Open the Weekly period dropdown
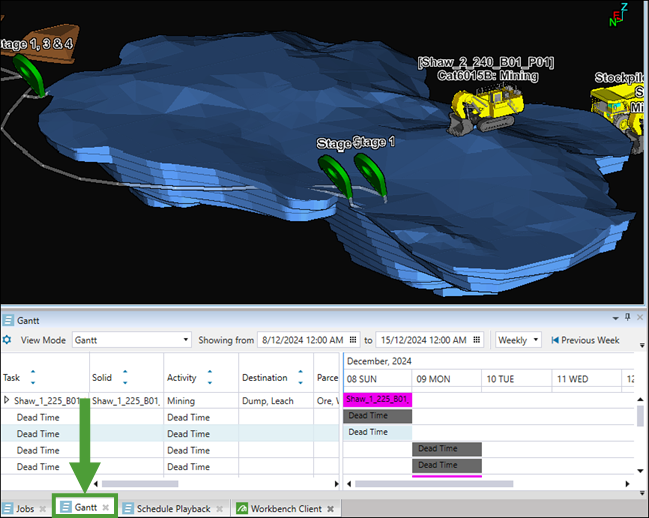This screenshot has height=518, width=649. point(519,340)
